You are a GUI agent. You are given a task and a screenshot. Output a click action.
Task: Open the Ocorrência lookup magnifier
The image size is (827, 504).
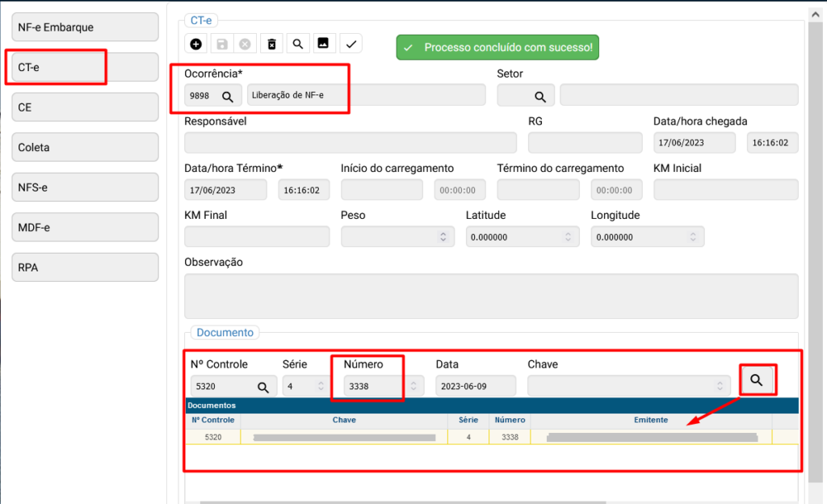click(228, 96)
